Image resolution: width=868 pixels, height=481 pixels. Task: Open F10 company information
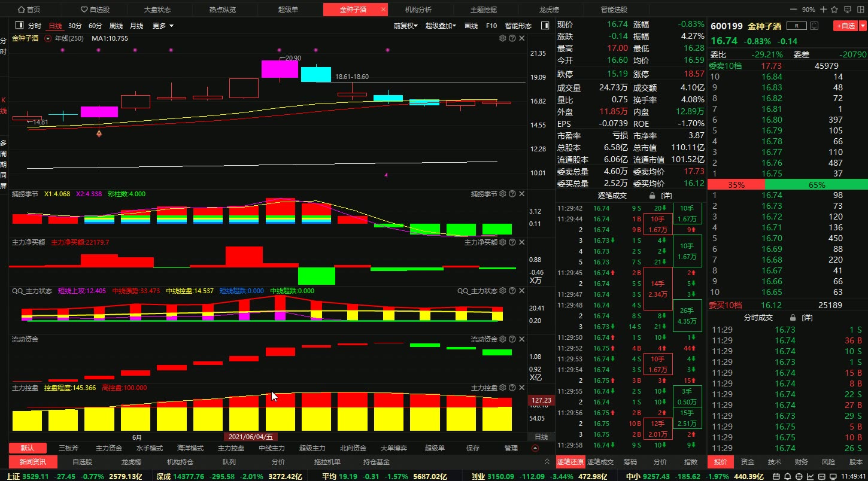pos(491,26)
